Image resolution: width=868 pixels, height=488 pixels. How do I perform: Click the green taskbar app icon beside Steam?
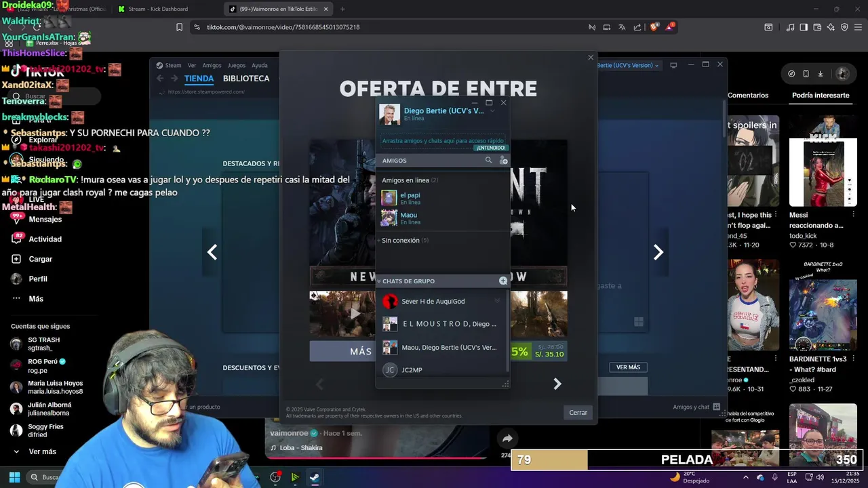(295, 477)
